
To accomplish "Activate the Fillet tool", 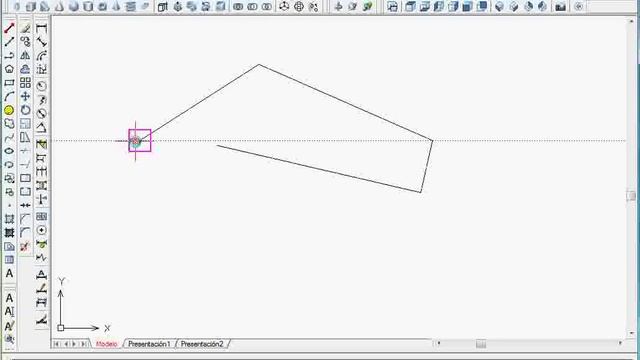I will pos(25,233).
